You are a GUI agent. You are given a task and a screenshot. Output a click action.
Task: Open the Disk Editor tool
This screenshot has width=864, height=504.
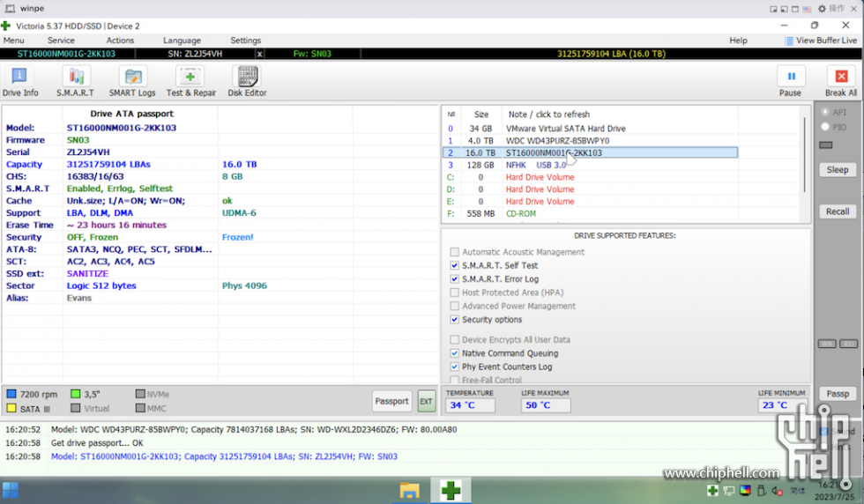248,82
